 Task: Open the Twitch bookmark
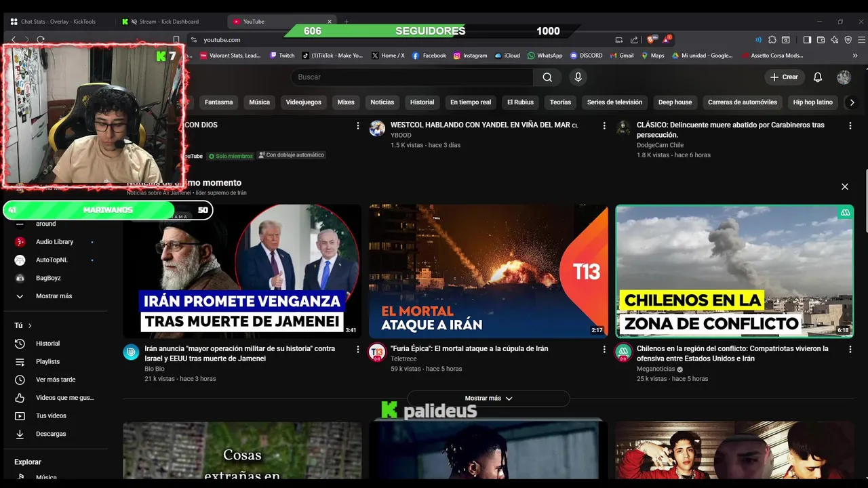pos(282,56)
